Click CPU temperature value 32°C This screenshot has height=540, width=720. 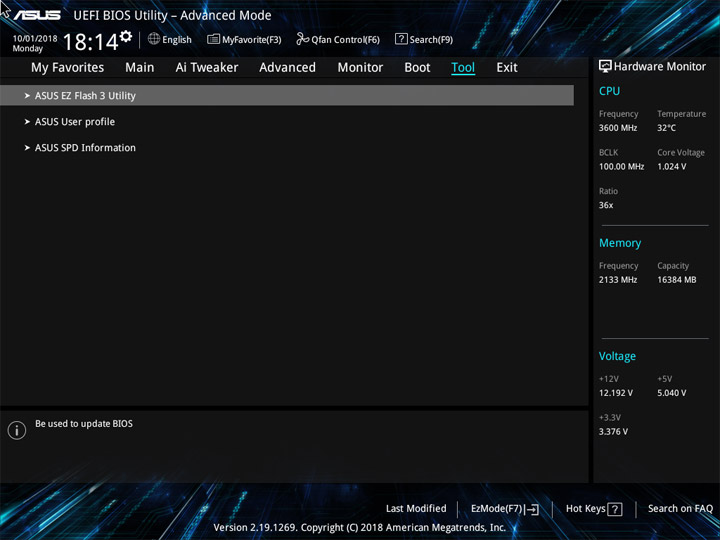tap(666, 128)
